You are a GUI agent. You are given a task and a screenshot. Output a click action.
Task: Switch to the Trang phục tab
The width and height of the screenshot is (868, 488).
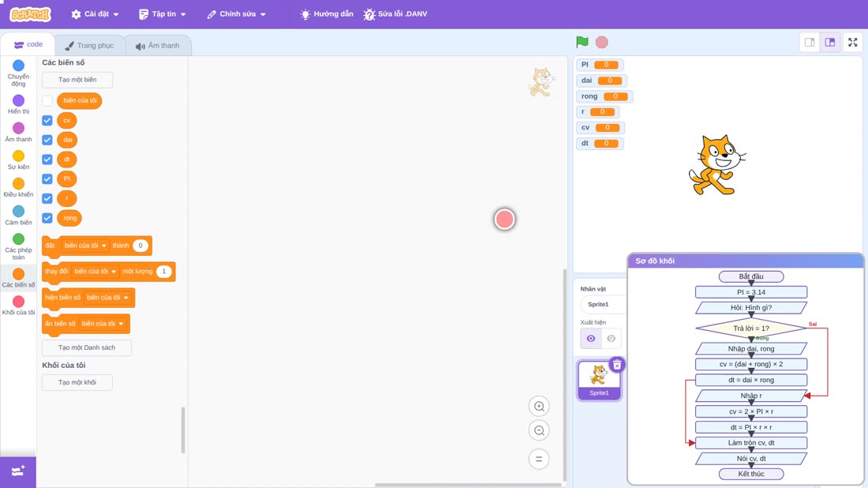pos(89,46)
